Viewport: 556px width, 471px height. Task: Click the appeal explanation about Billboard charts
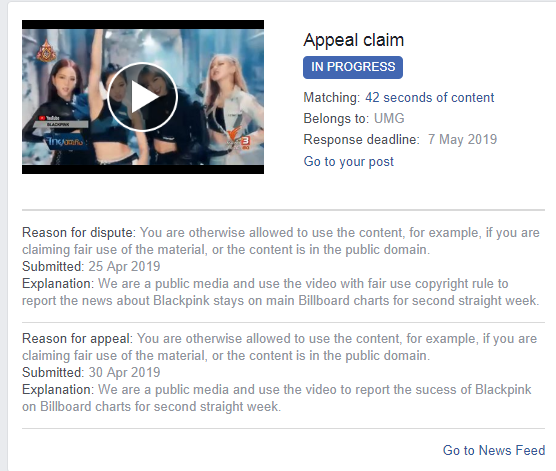pyautogui.click(x=277, y=398)
